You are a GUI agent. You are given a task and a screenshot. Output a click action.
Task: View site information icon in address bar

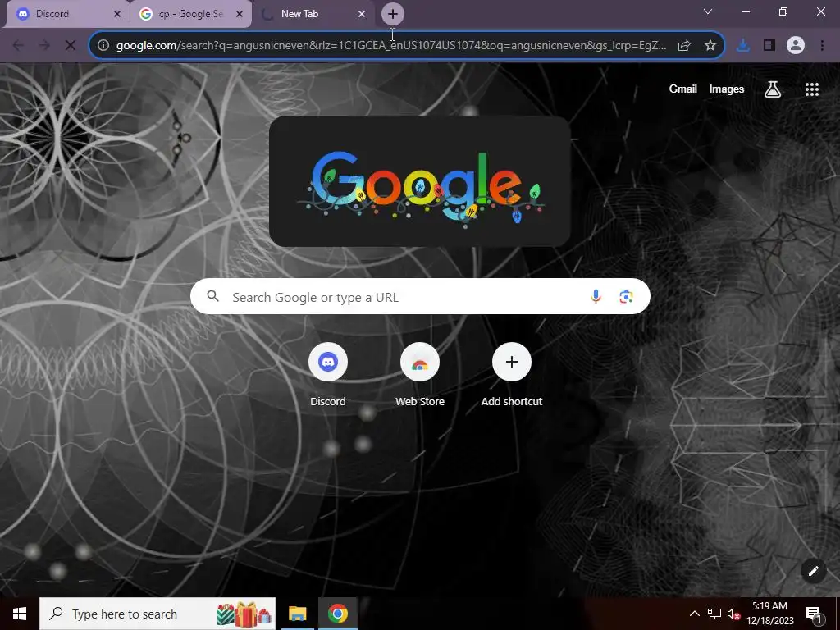[x=103, y=46]
